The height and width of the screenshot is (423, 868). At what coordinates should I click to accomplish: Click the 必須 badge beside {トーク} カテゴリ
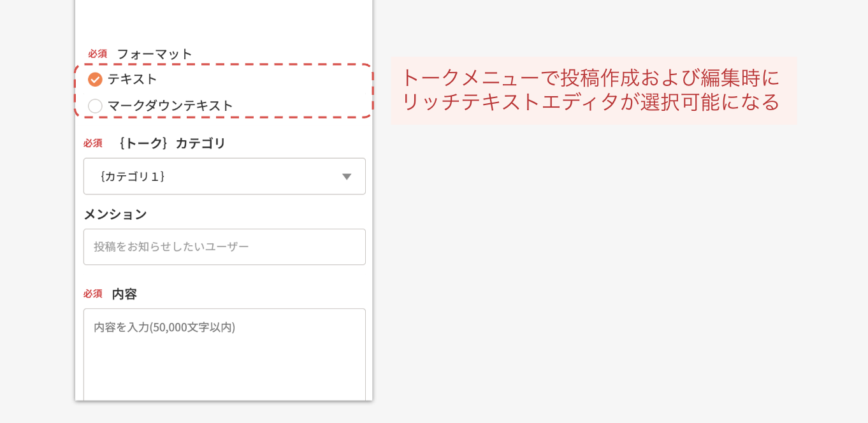[x=93, y=143]
